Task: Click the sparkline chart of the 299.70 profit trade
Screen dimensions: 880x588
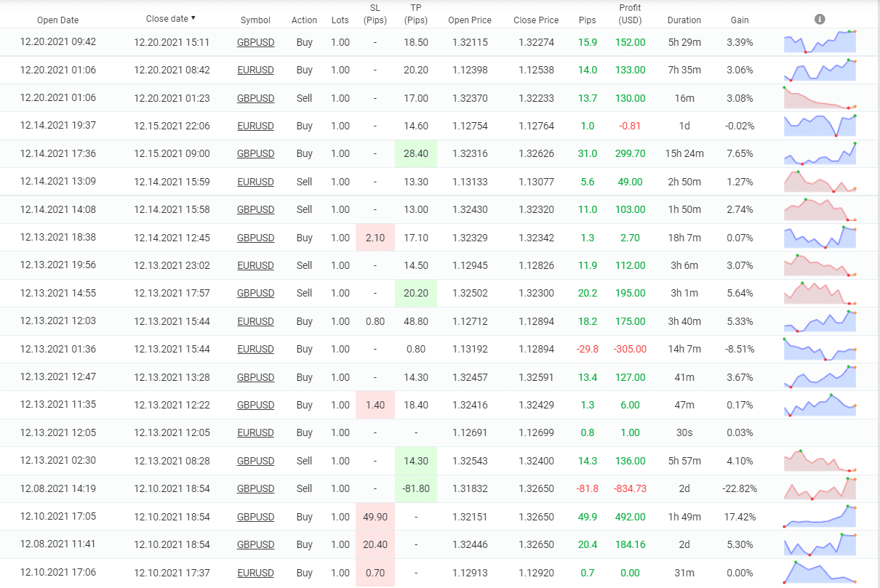Action: tap(820, 153)
